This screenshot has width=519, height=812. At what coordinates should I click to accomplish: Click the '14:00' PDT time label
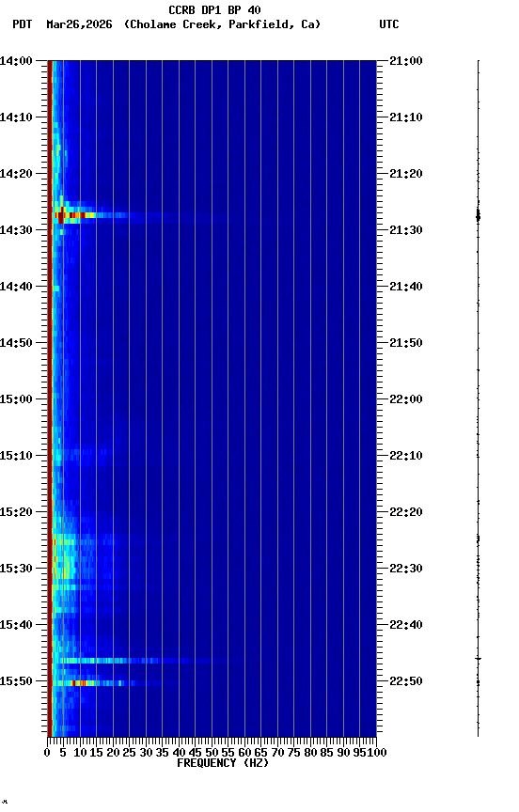[x=16, y=61]
